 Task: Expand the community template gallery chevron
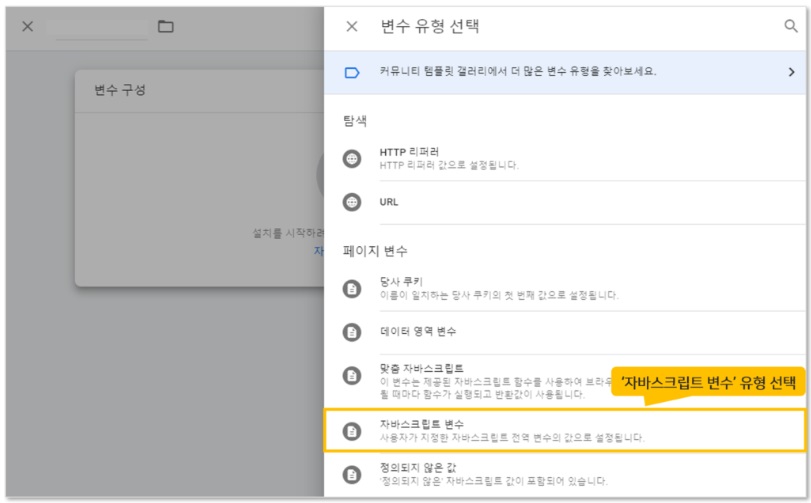coord(791,72)
